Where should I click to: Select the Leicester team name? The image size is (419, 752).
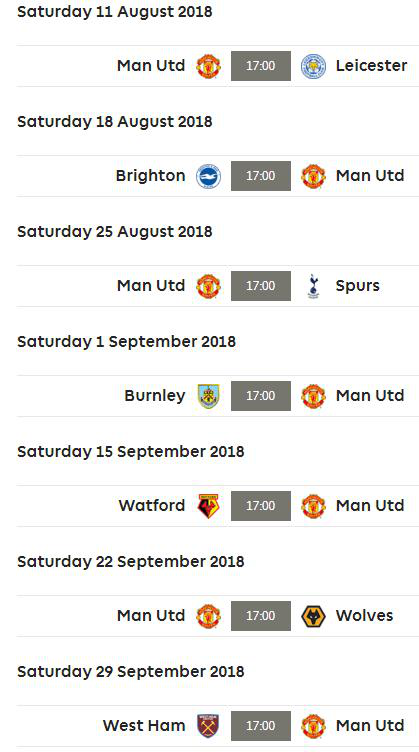click(372, 65)
